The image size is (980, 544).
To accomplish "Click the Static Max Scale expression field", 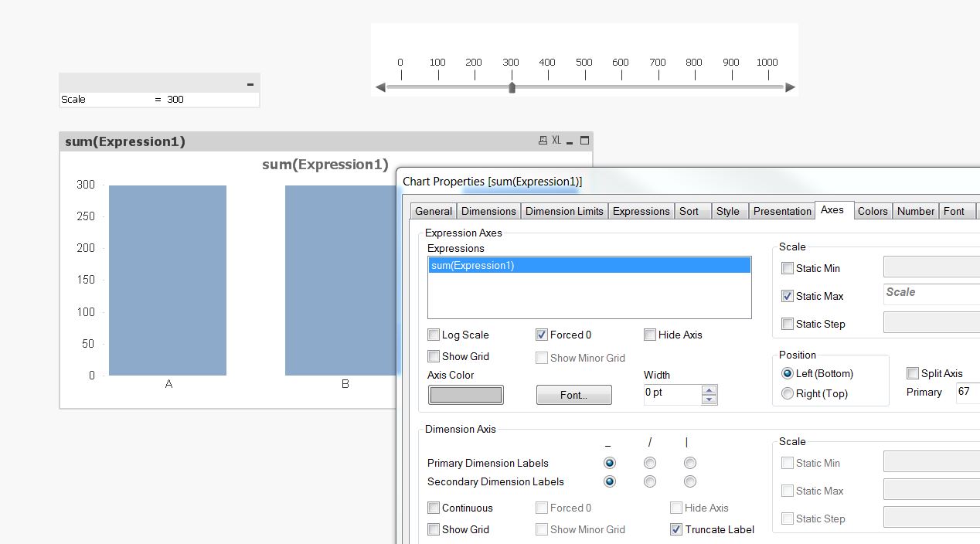I will [x=931, y=294].
